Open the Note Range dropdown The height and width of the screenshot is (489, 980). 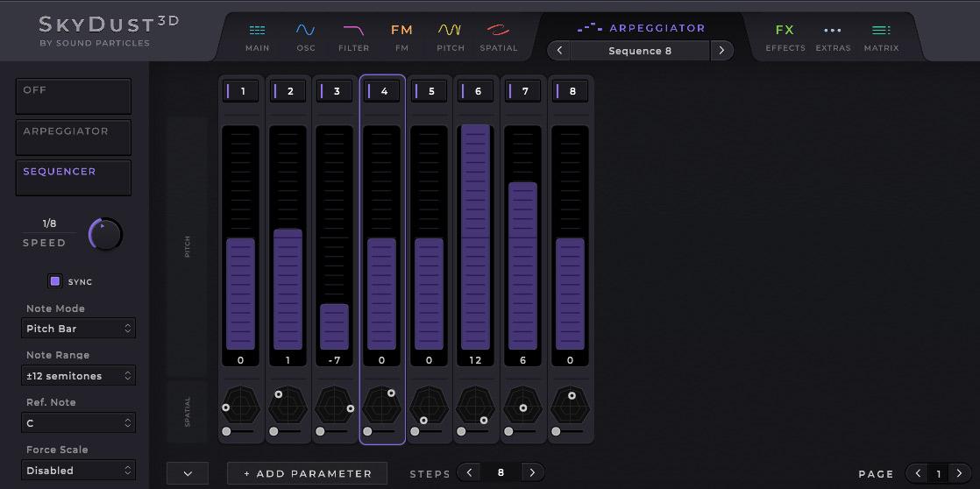[x=78, y=376]
